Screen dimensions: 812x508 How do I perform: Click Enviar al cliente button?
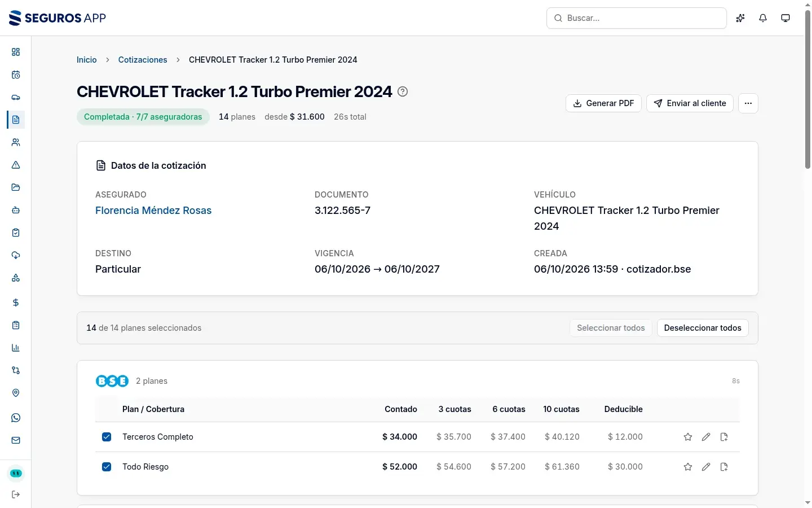tap(690, 103)
